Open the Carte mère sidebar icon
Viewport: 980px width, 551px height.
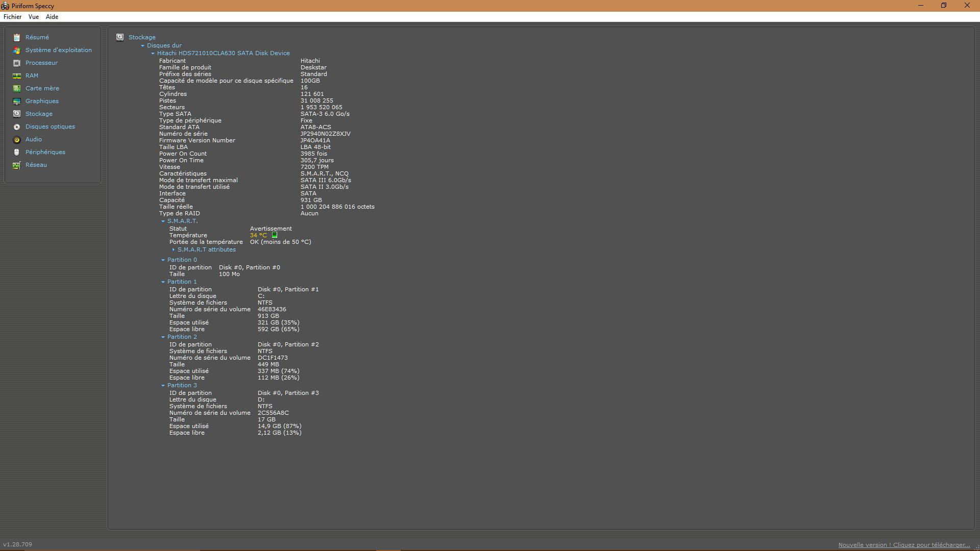coord(17,88)
